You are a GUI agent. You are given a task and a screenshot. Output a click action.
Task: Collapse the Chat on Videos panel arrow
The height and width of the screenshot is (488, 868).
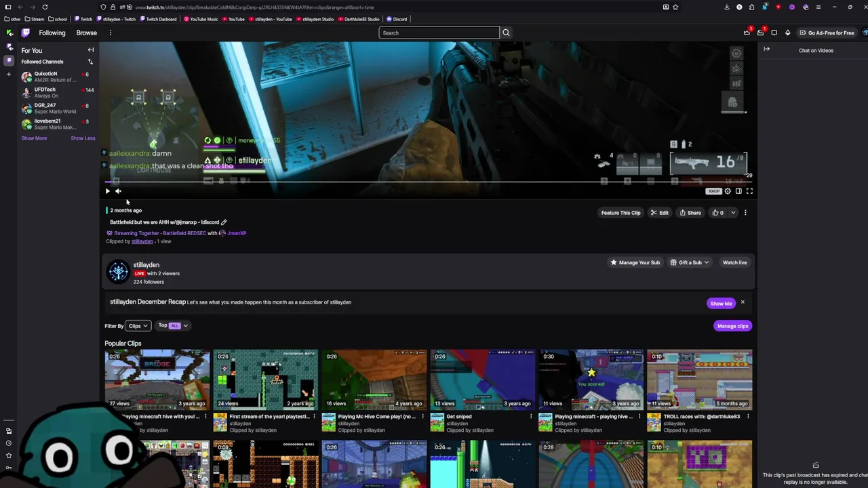[x=766, y=49]
